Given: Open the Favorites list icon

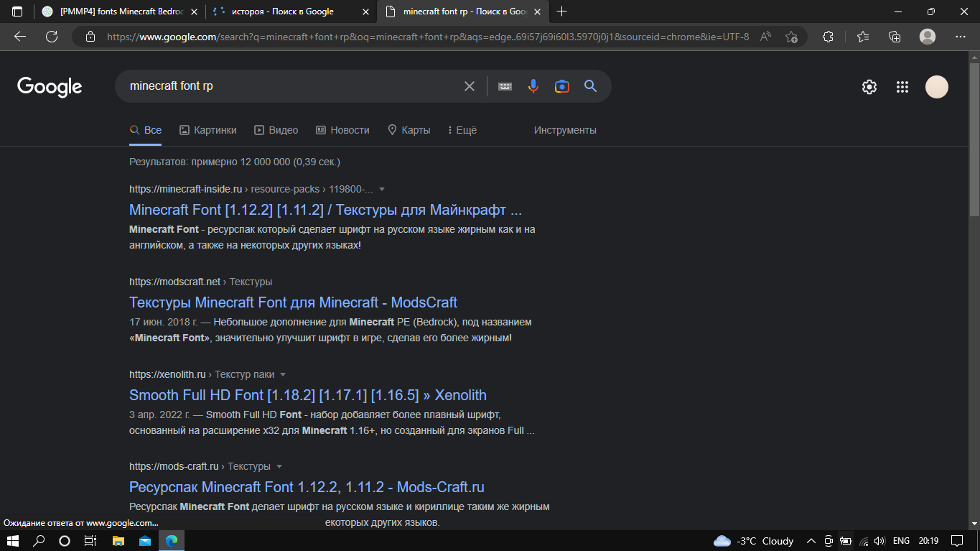Looking at the screenshot, I should point(863,37).
